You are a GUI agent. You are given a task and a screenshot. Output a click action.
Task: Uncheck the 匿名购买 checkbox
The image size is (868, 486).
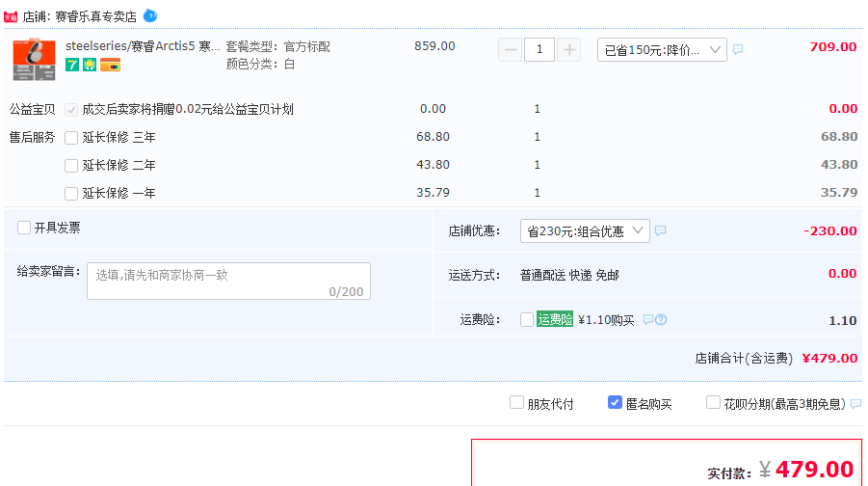[615, 403]
